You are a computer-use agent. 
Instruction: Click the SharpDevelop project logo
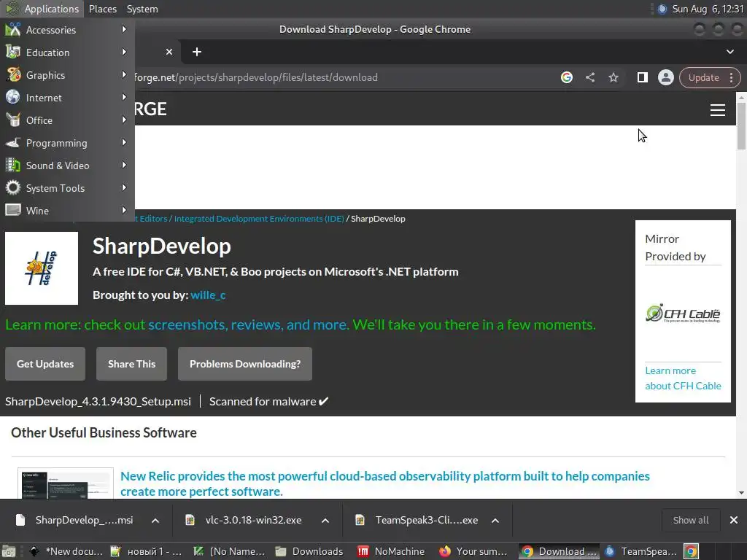coord(42,268)
